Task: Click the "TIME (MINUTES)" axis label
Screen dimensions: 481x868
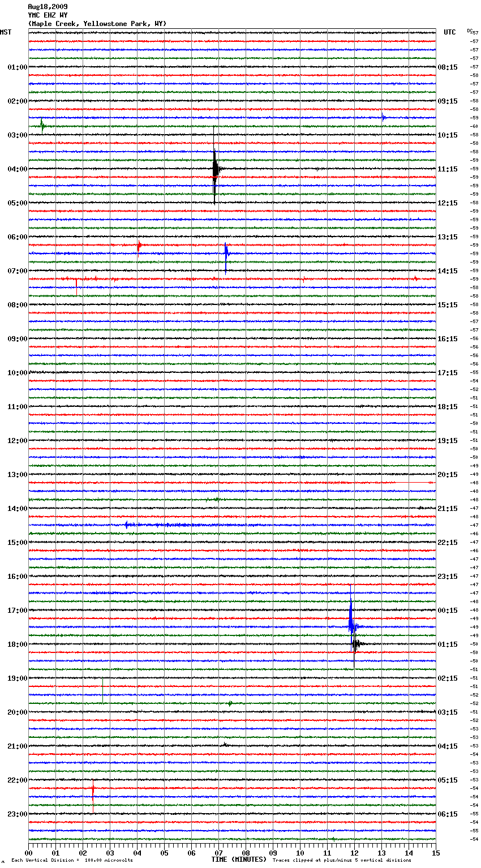Action: coord(239,860)
